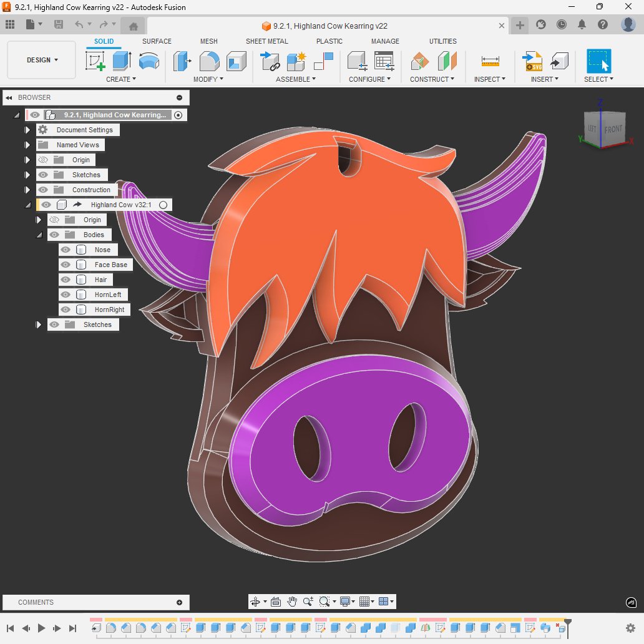
Task: Open the MODIFY dropdown menu
Action: click(x=208, y=79)
